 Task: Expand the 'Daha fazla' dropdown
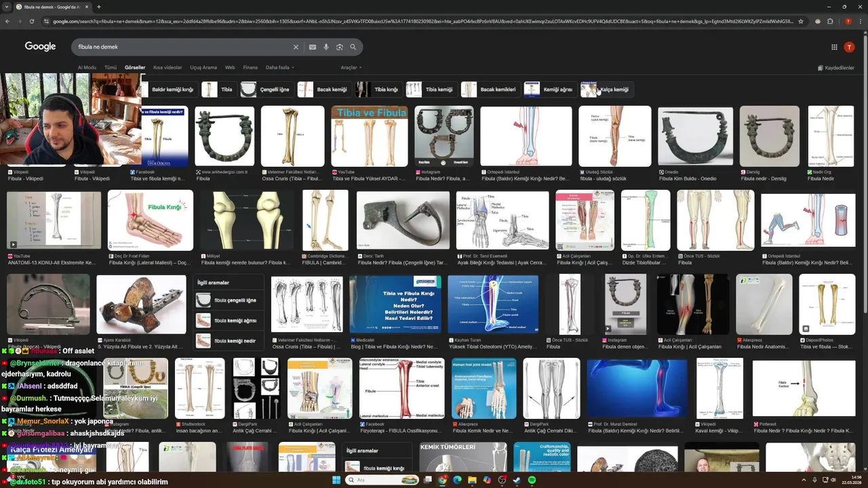point(280,68)
